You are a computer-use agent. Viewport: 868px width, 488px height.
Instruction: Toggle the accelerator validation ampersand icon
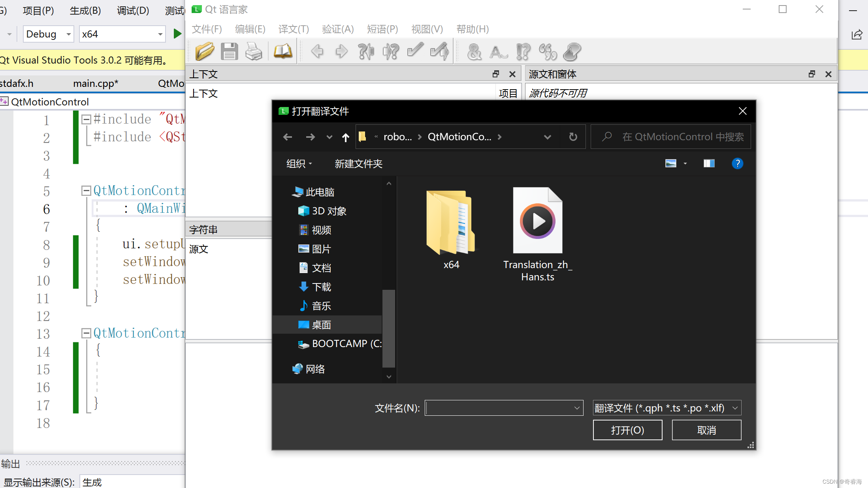(474, 51)
